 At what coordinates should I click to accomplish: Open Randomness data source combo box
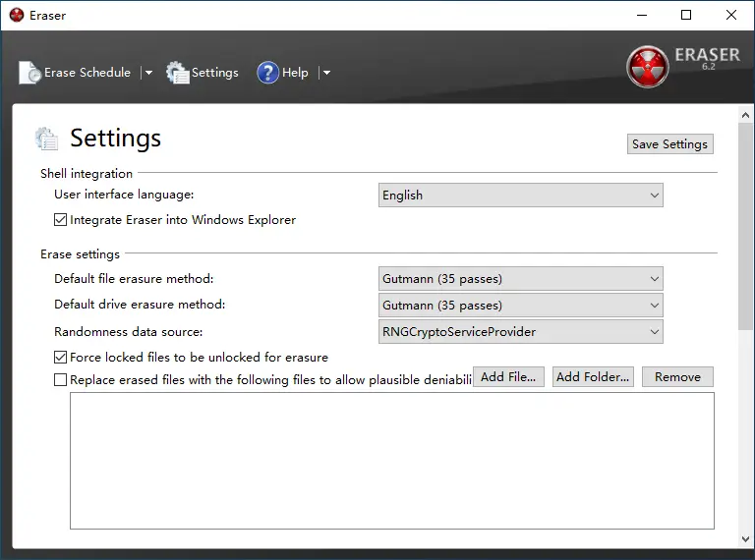tap(521, 332)
